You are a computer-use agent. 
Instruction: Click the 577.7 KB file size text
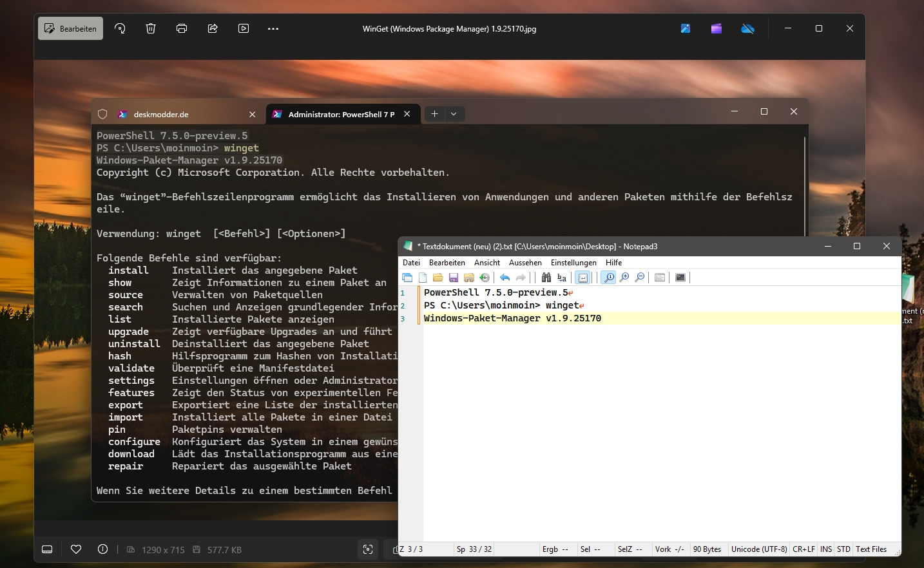click(x=224, y=550)
